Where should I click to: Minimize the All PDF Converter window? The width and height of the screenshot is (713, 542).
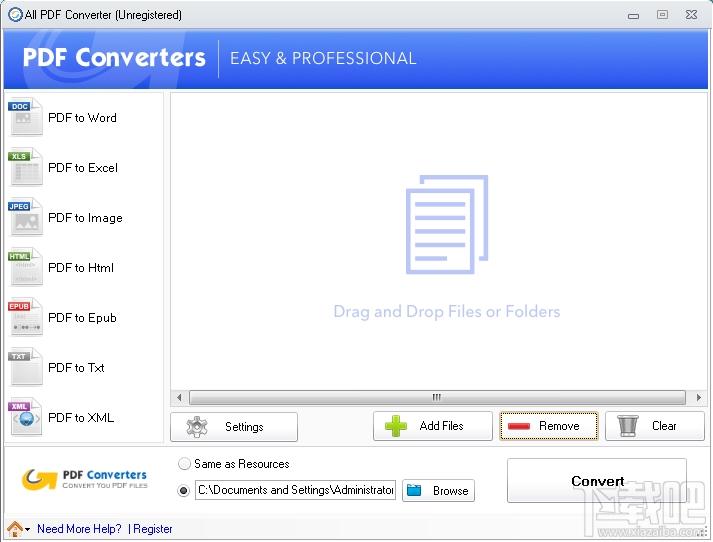[x=633, y=15]
